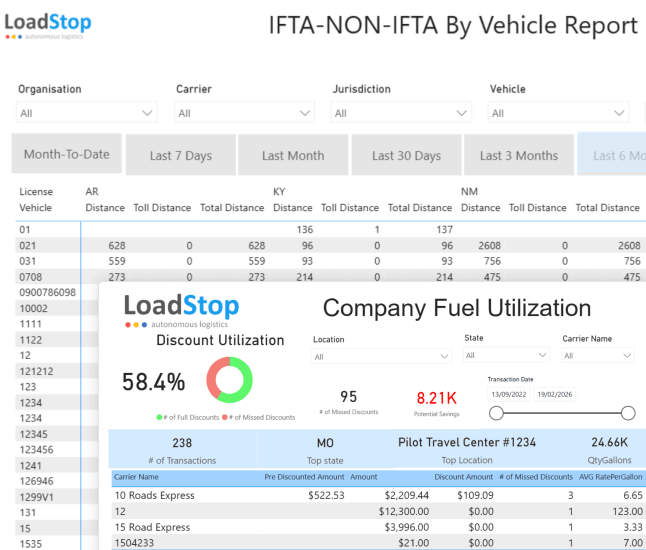Viewport: 646px width, 550px height.
Task: Click the NM jurisdiction column group header
Action: 469,192
